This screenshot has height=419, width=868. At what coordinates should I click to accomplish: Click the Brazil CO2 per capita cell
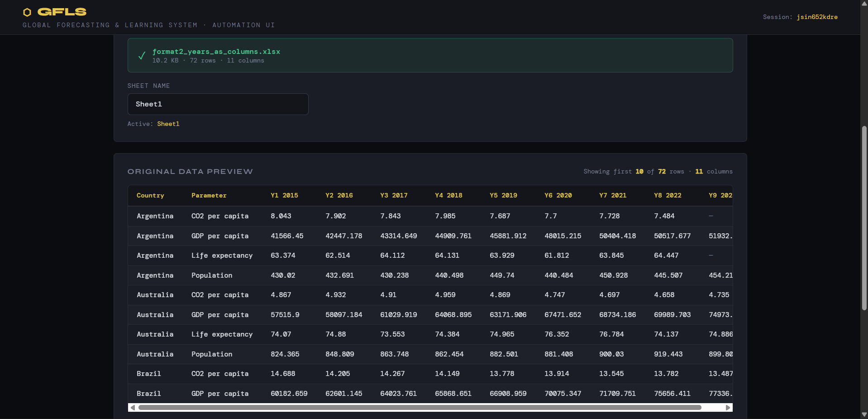point(220,374)
